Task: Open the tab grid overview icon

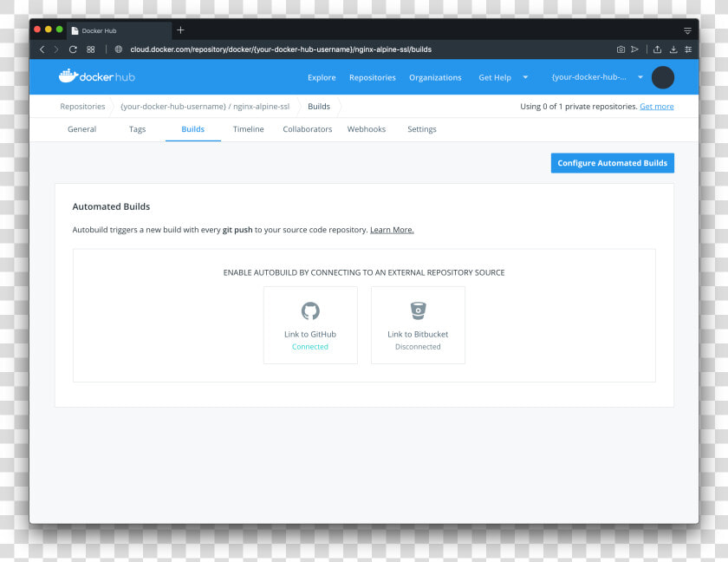Action: pyautogui.click(x=90, y=49)
